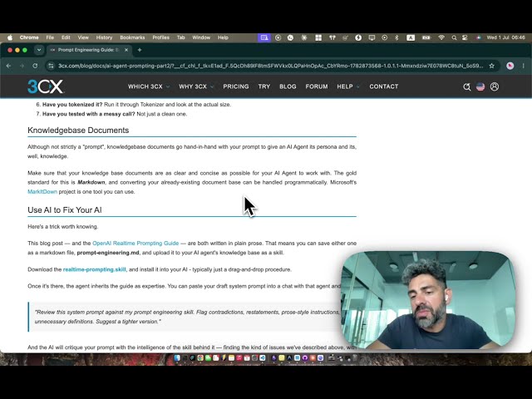Expand the HELP dropdown menu
Viewport: 532px width, 399px height.
tap(348, 86)
